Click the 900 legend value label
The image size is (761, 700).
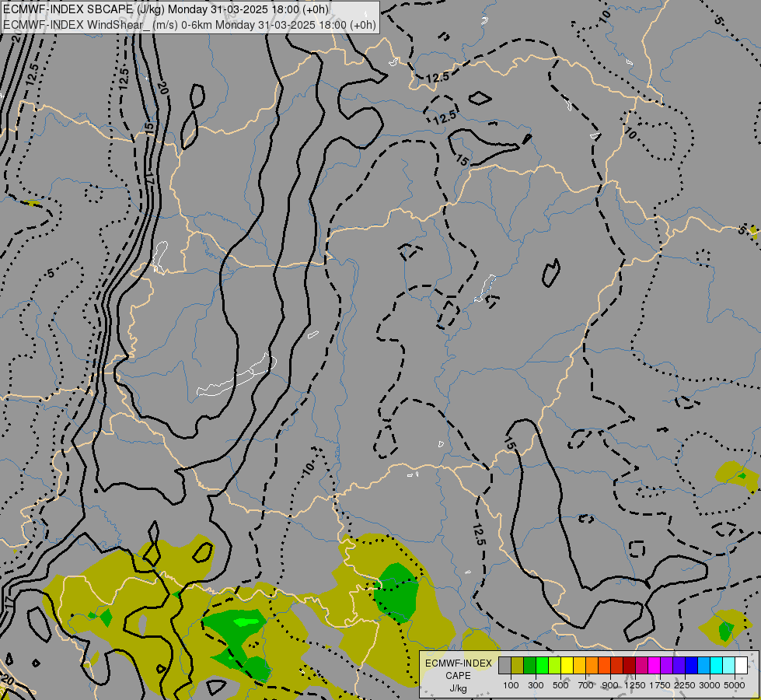pos(610,685)
